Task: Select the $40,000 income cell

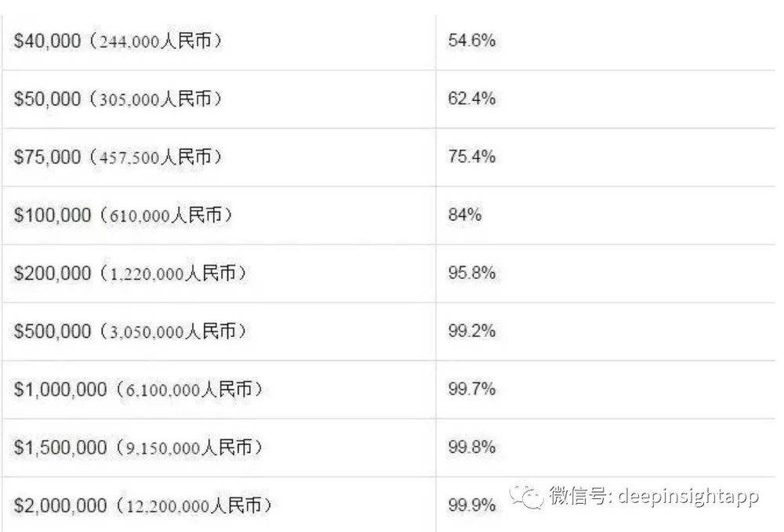Action: click(118, 41)
